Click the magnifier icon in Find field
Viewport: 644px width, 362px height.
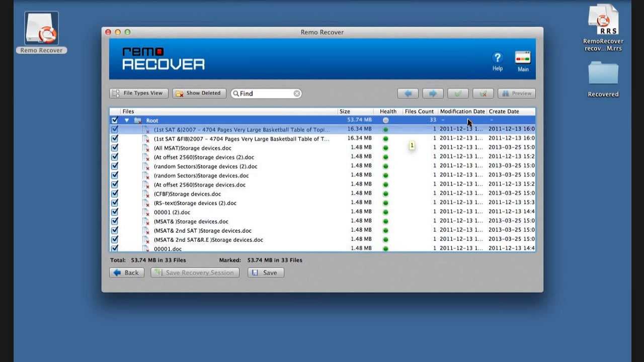coord(235,94)
